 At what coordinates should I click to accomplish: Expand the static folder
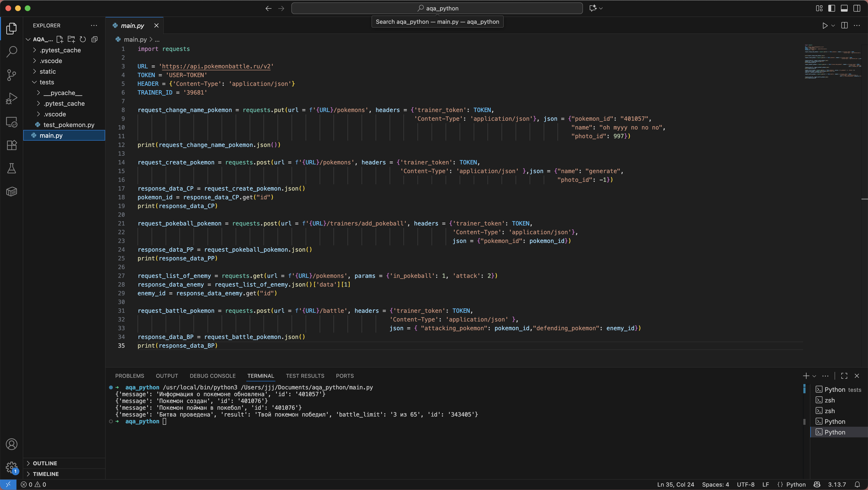[x=47, y=72]
